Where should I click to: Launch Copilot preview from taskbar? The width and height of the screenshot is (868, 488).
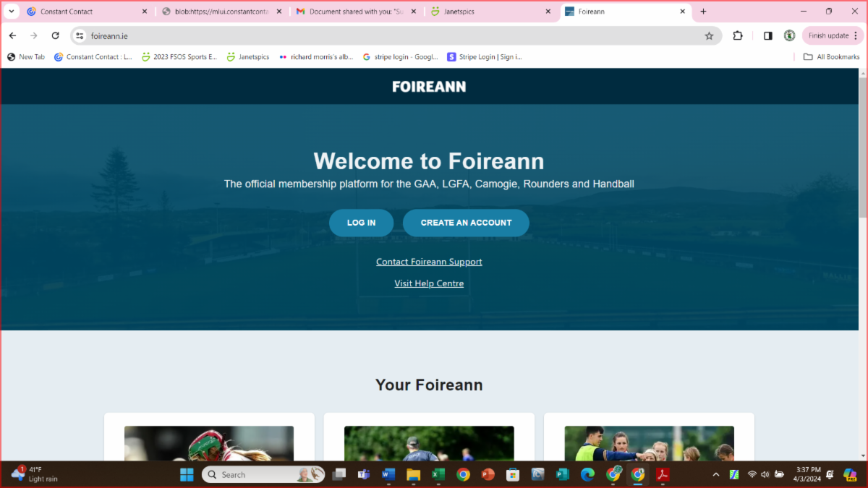pos(850,474)
